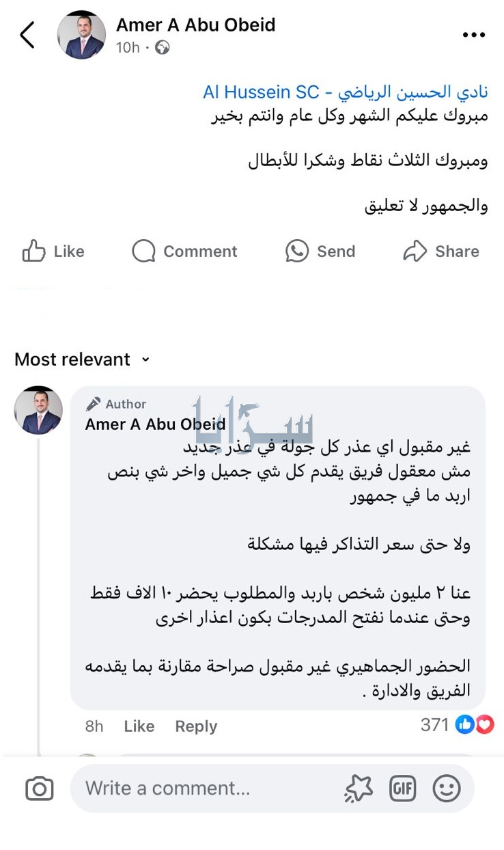This screenshot has height=850, width=504.
Task: Open the three-dot post options menu
Action: tap(473, 36)
